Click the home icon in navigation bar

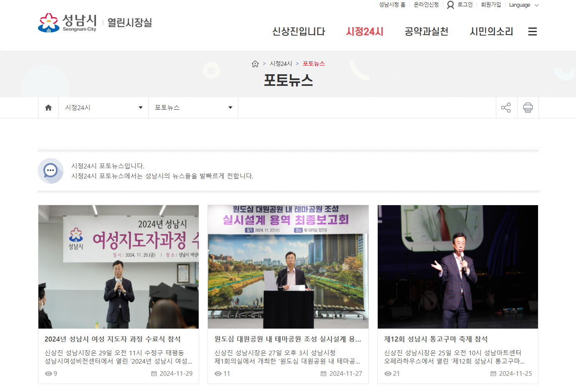(x=48, y=108)
